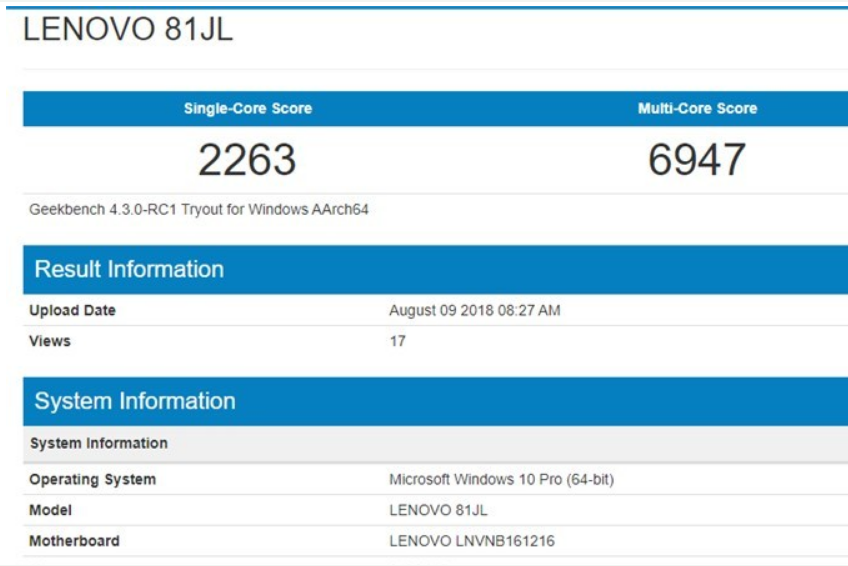Select the gray System Information subheader row
The width and height of the screenshot is (848, 566).
(x=435, y=443)
